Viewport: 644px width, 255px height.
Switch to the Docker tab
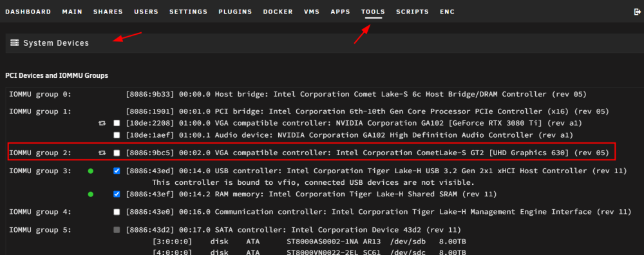278,12
